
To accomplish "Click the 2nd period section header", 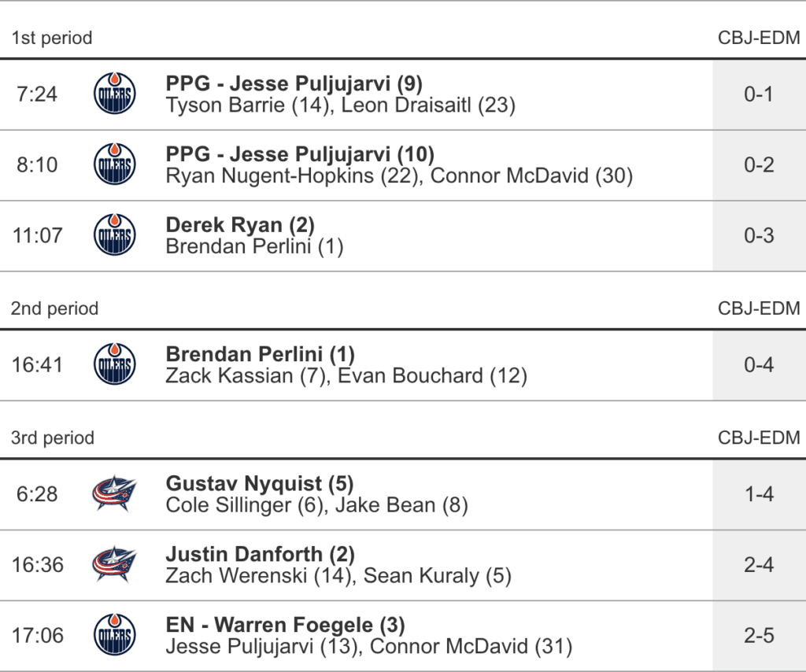I will [x=54, y=308].
